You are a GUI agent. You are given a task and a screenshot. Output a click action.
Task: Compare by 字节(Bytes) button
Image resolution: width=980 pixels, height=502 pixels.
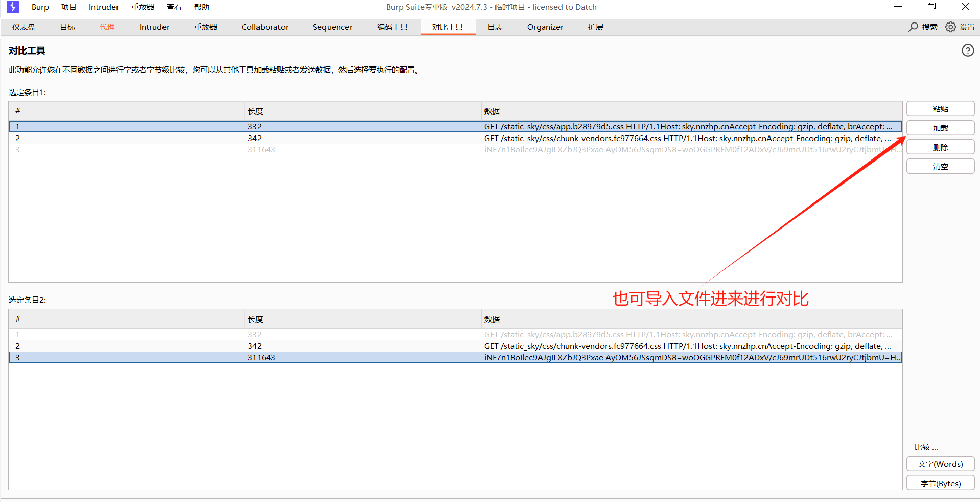tap(940, 483)
